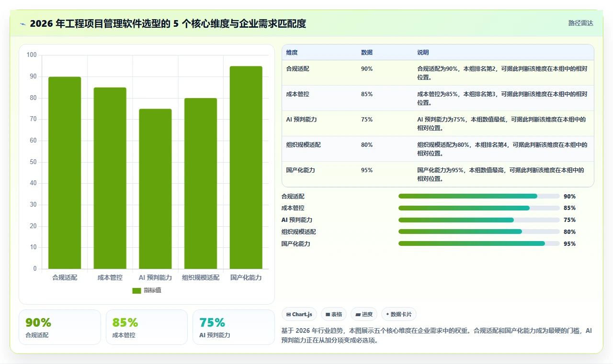The image size is (613, 364).
Task: Click the 85% value in the table
Action: 367,94
